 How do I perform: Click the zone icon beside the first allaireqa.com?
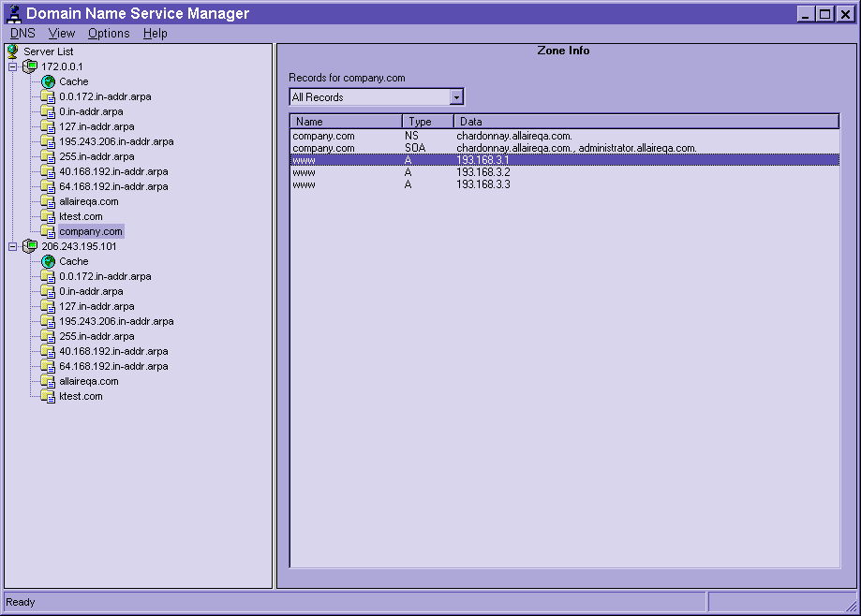tap(48, 201)
